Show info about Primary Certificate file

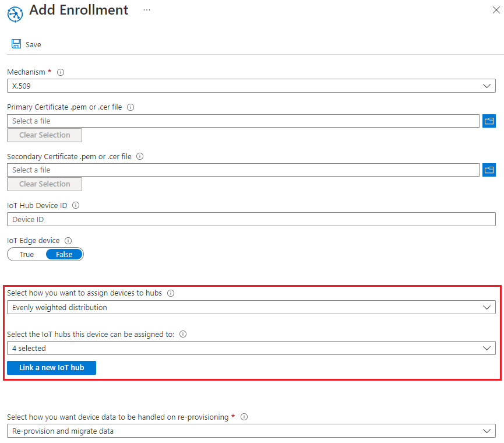[131, 107]
